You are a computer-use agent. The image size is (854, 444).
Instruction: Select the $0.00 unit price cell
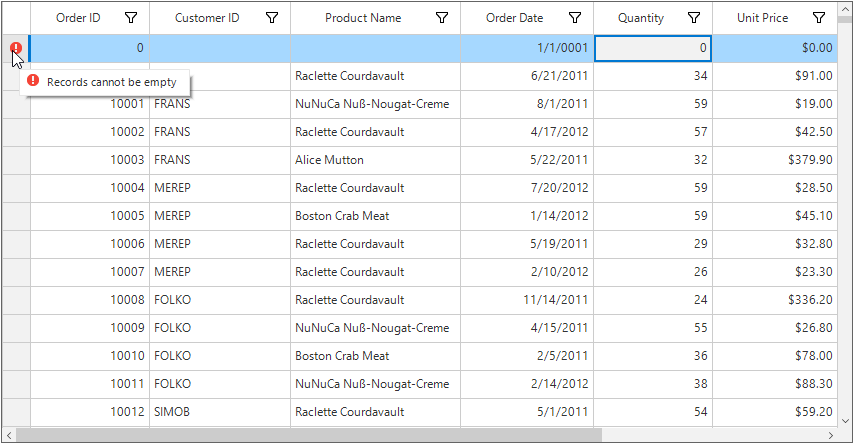[774, 48]
